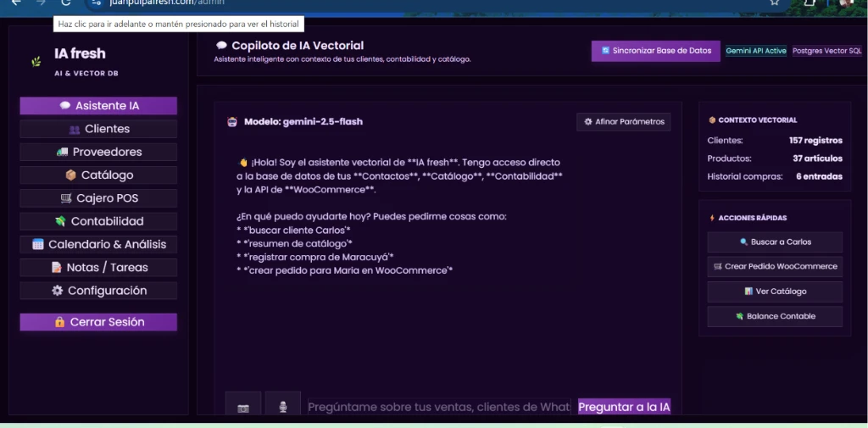Click the magnifier icon in Buscar a Carlos
This screenshot has width=868, height=428.
tap(743, 242)
